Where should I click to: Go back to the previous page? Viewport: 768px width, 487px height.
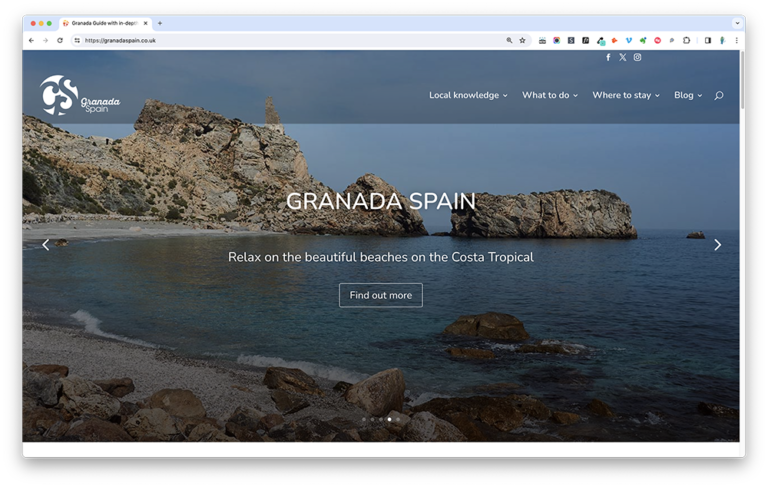31,41
